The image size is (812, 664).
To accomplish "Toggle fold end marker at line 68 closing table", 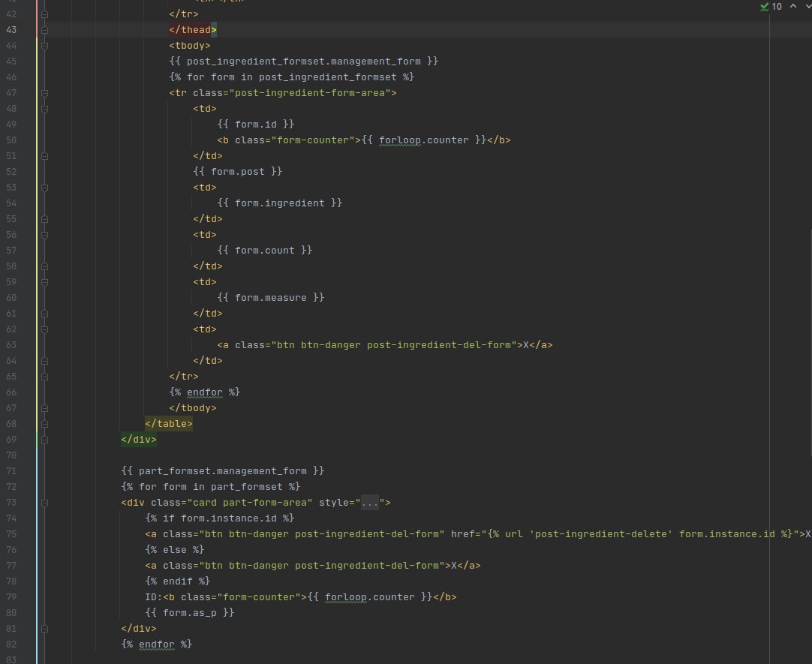I will [44, 424].
